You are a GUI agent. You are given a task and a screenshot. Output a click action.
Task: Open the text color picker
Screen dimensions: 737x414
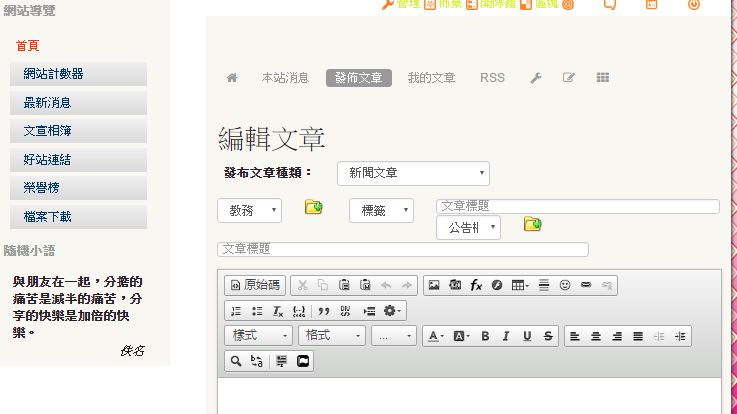(x=436, y=336)
